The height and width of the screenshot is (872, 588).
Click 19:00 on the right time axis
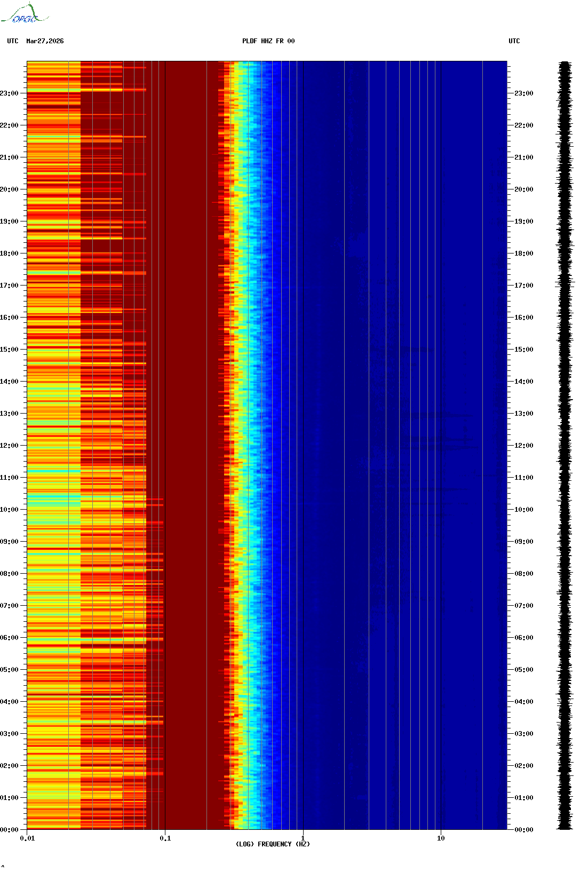point(524,221)
